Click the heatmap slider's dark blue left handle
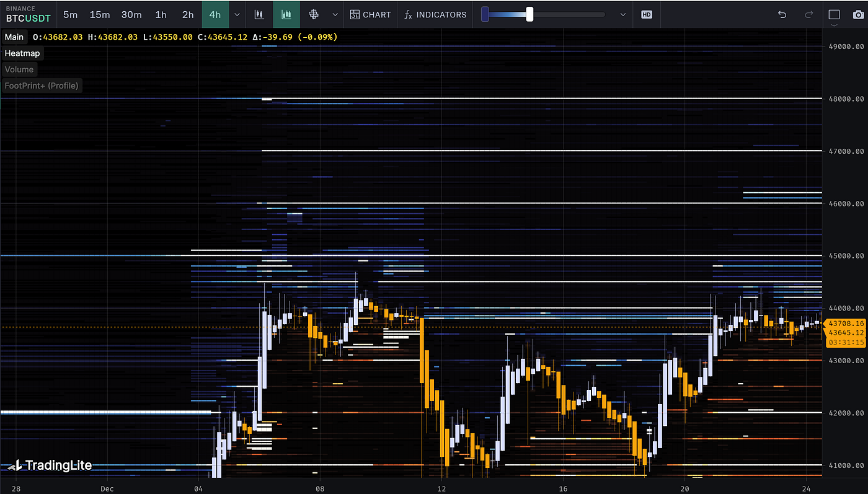 (x=485, y=14)
